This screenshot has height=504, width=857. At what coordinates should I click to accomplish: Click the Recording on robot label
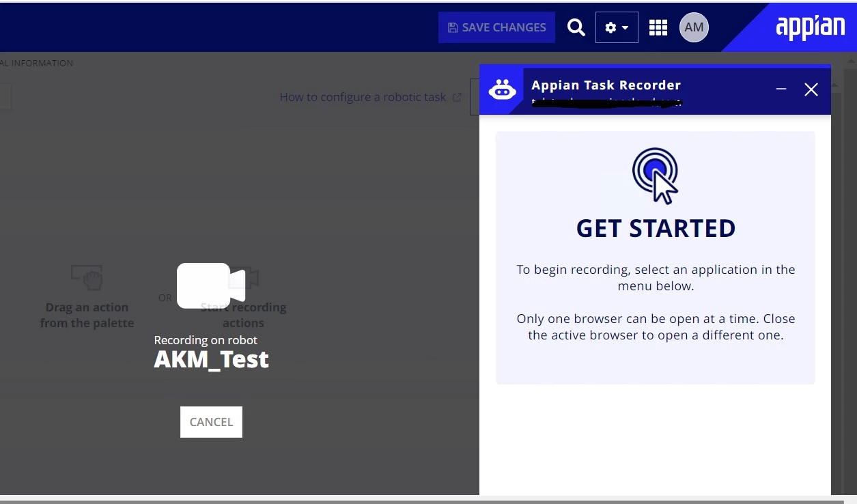[206, 340]
